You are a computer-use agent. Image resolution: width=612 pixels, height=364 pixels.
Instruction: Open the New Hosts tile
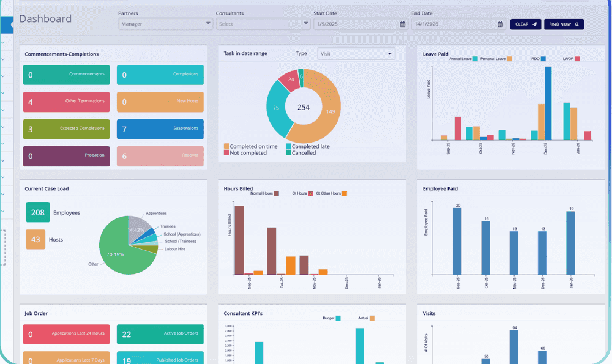[160, 102]
